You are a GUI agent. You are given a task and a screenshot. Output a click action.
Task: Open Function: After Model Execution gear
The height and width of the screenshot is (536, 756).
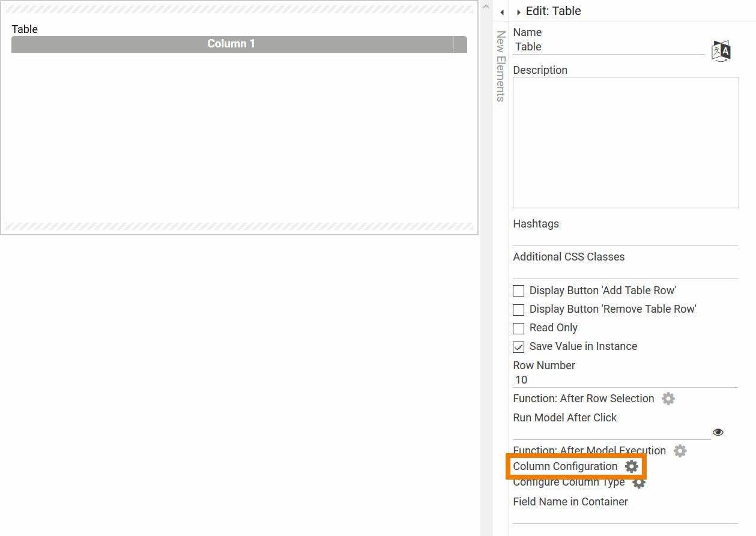tap(680, 451)
